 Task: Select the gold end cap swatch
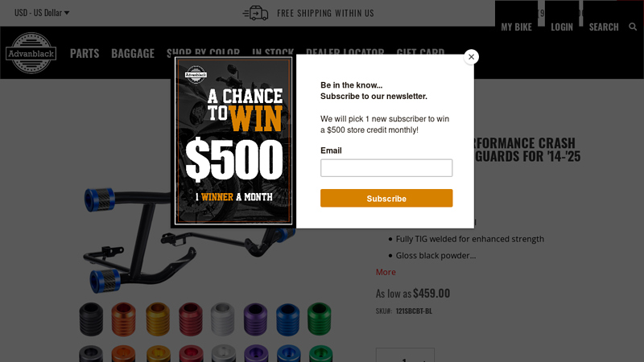158,319
